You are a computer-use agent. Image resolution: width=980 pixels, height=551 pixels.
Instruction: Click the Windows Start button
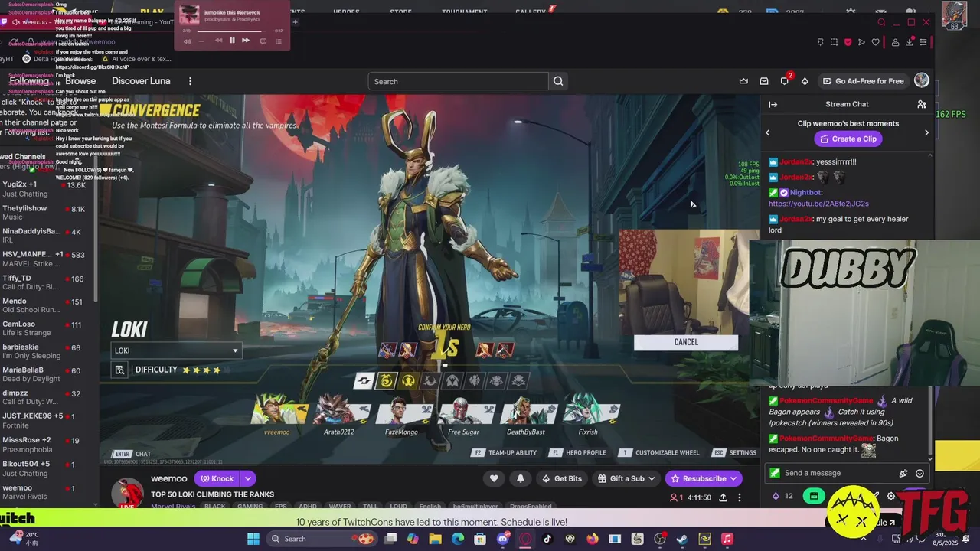pos(253,539)
